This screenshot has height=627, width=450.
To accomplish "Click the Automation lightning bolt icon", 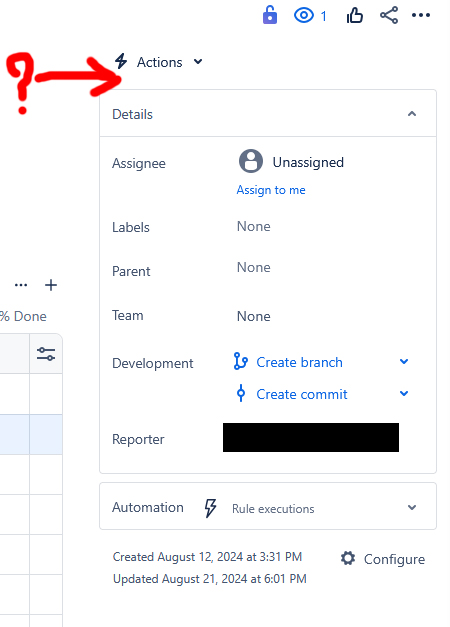I will pyautogui.click(x=210, y=508).
